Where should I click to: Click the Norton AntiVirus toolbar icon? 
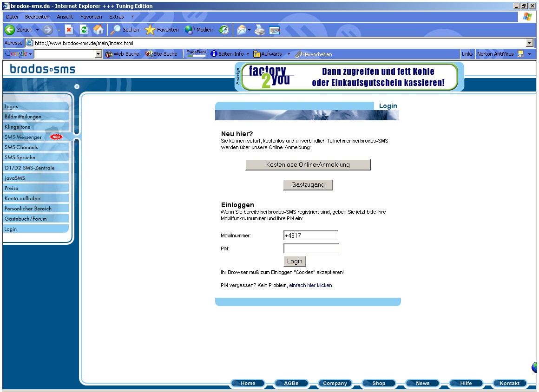click(521, 54)
